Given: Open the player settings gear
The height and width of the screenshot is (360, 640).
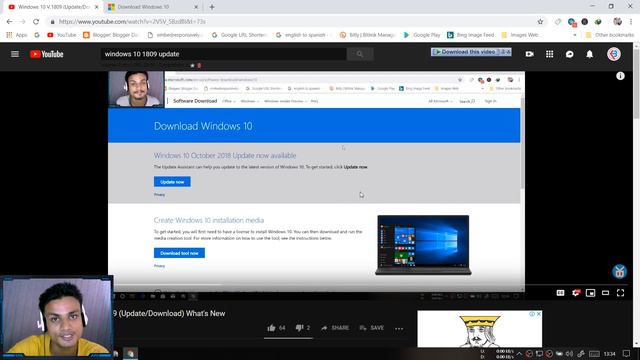Looking at the screenshot, I should pos(576,293).
